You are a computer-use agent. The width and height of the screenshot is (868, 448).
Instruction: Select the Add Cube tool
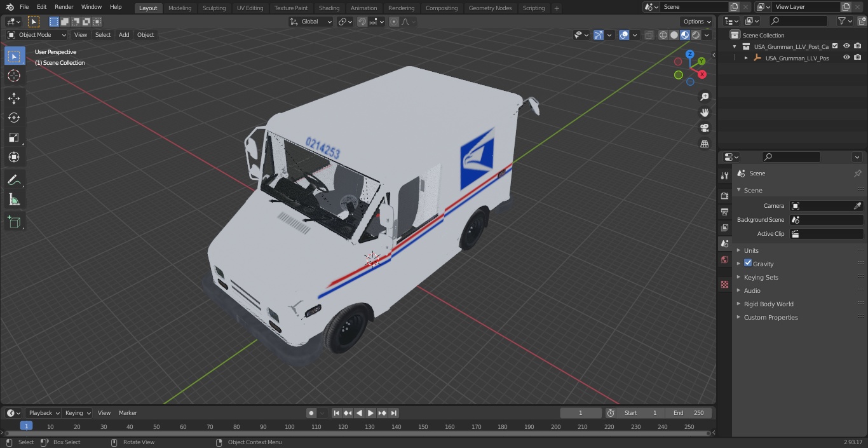(x=14, y=222)
